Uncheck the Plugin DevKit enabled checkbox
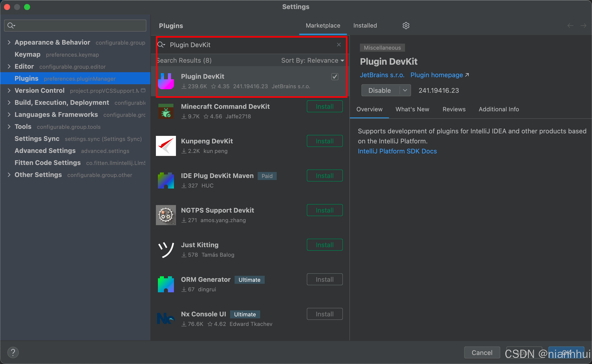Screen dimensions: 592x364 coord(335,77)
